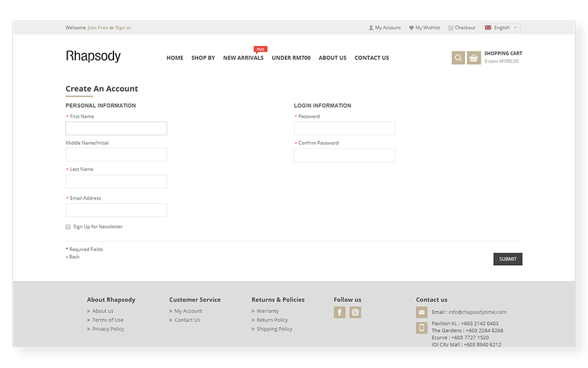
Task: Open the shopping cart basket icon
Action: [474, 58]
